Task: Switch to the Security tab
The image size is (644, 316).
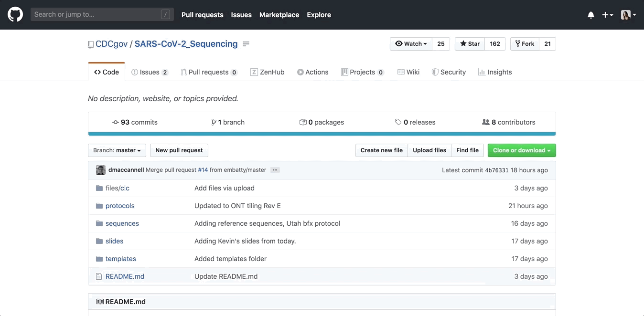Action: click(x=449, y=72)
